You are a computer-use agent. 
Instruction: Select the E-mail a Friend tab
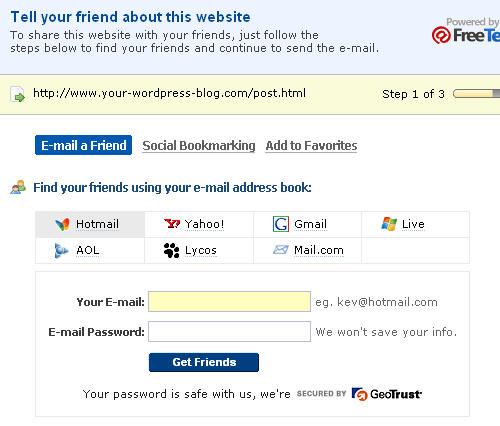(x=83, y=145)
